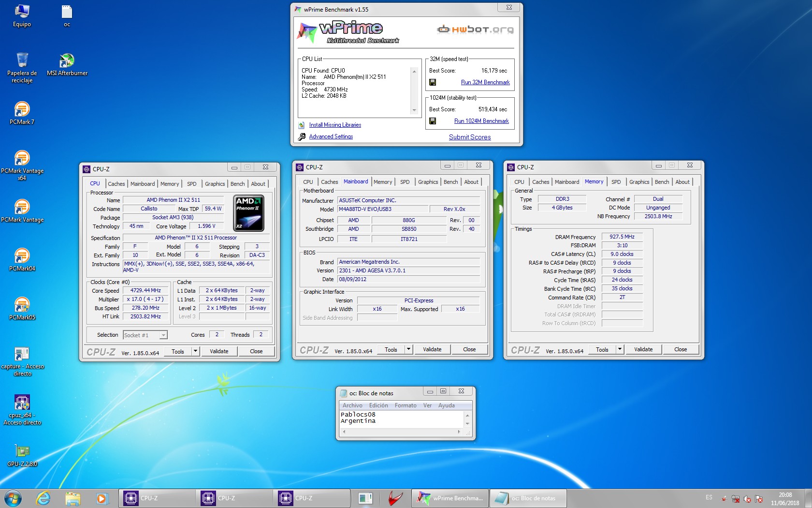812x508 pixels.
Task: Launch PCMark05 desktop shortcut
Action: click(22, 309)
